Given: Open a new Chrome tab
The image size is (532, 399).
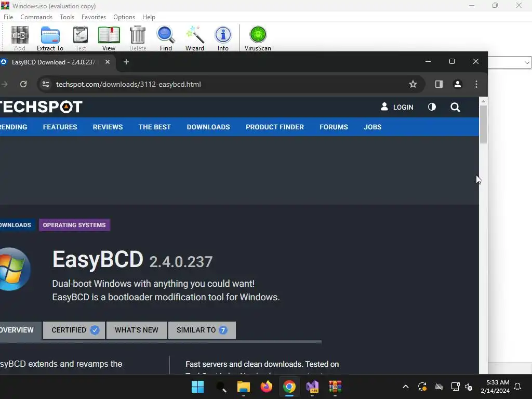Looking at the screenshot, I should (x=126, y=62).
